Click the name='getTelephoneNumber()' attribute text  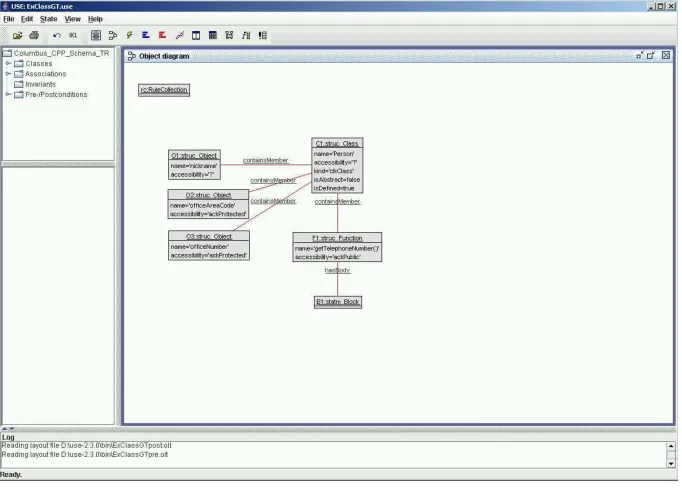click(x=337, y=248)
